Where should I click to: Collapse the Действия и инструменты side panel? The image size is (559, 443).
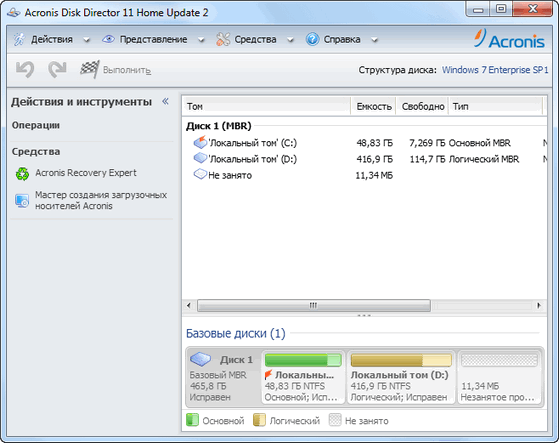(165, 101)
